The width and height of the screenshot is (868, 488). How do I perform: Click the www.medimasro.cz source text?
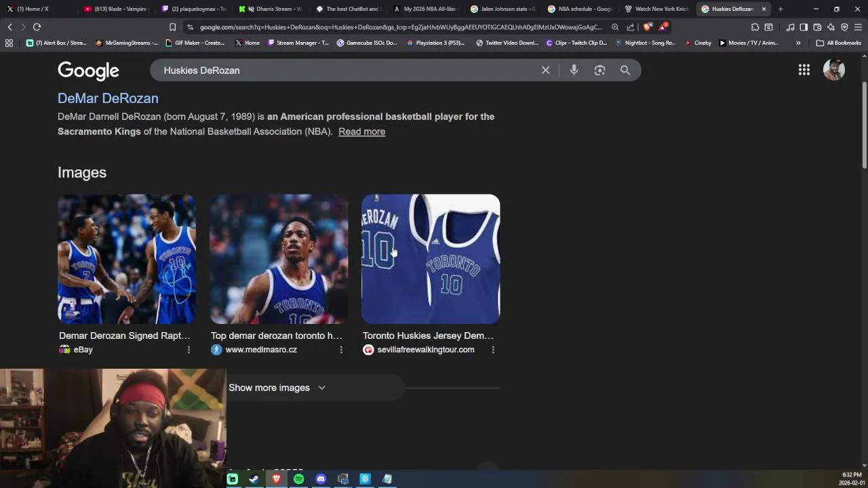click(261, 350)
